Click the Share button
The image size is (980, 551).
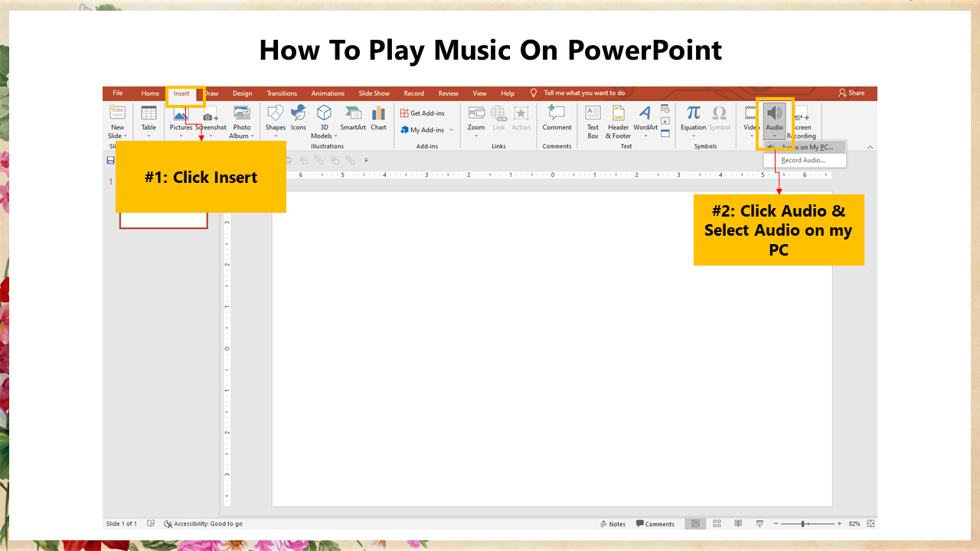pos(851,93)
